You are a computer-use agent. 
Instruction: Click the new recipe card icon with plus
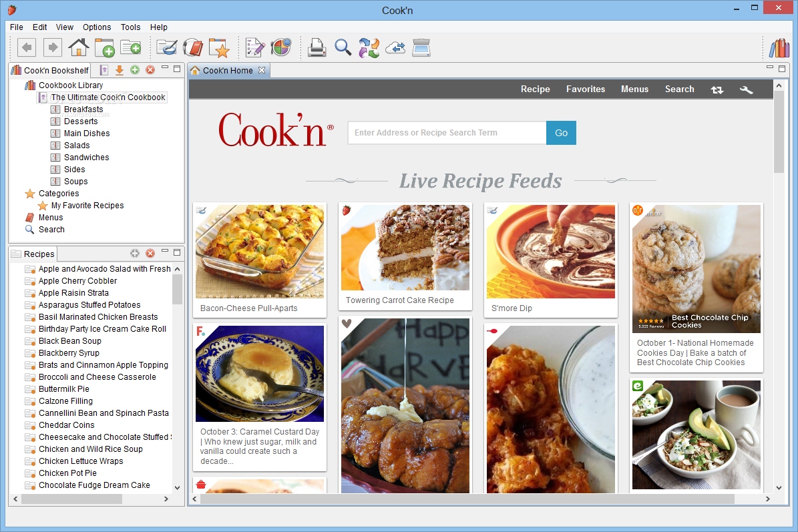coord(131,48)
